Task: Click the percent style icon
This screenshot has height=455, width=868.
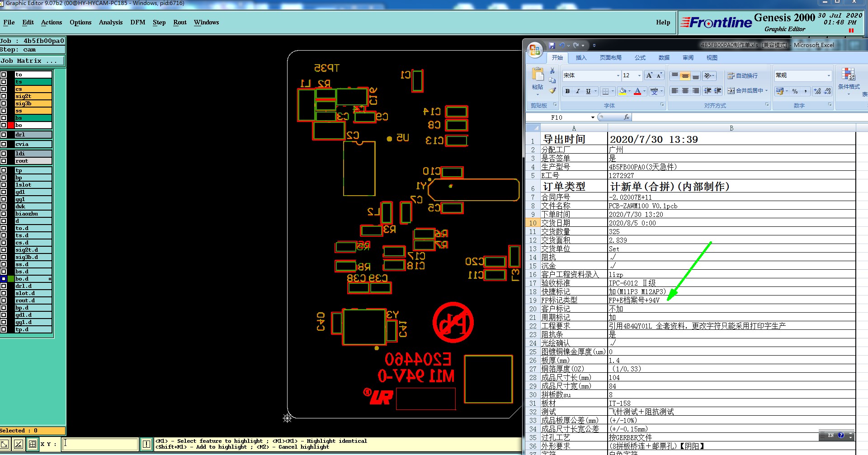Action: click(795, 91)
